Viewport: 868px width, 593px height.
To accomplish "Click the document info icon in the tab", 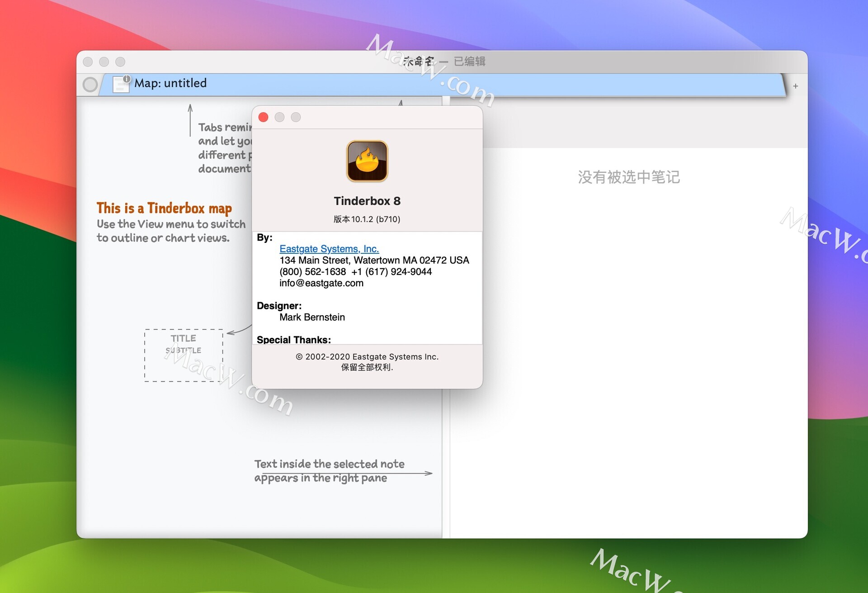I will coord(121,84).
